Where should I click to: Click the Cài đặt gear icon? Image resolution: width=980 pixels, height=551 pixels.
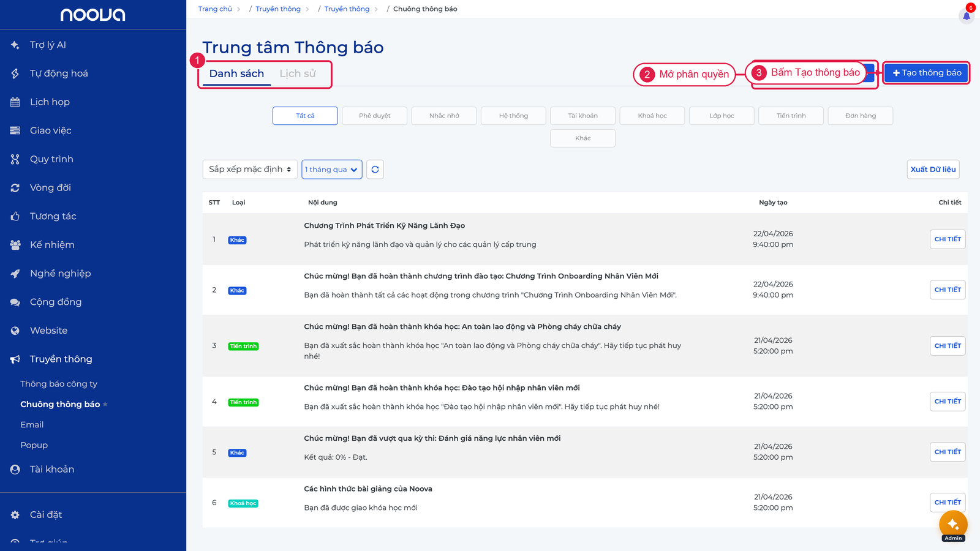(15, 515)
